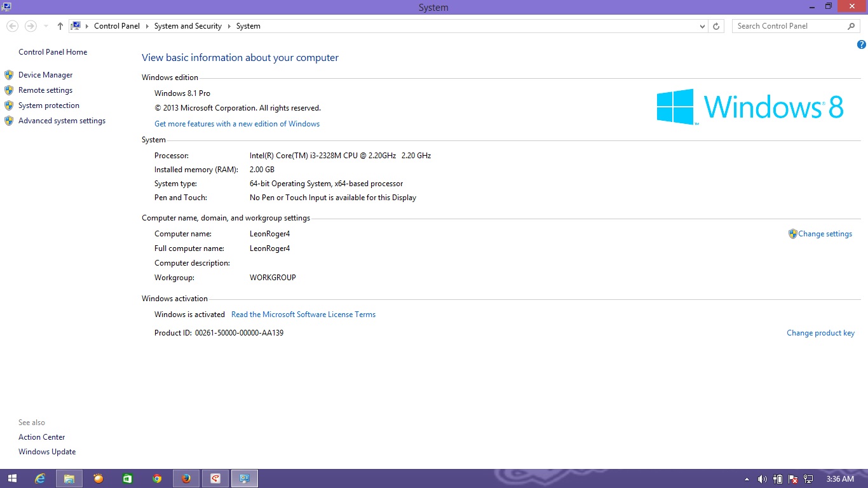
Task: Click the Up one level arrow
Action: (60, 26)
